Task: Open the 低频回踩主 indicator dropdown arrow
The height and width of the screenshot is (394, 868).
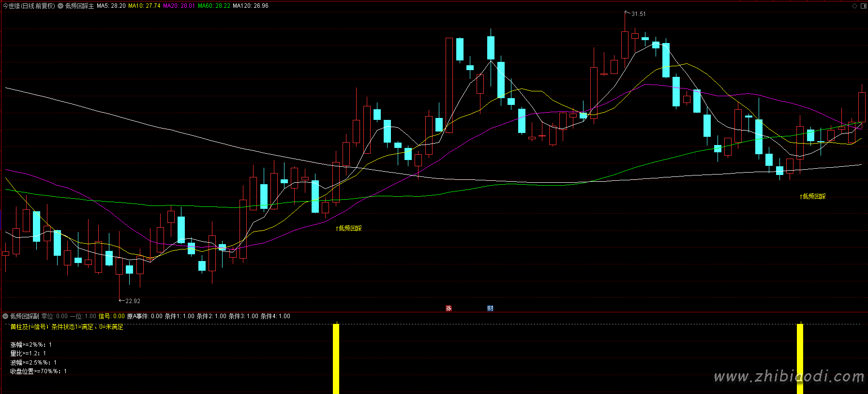Action: pyautogui.click(x=60, y=6)
